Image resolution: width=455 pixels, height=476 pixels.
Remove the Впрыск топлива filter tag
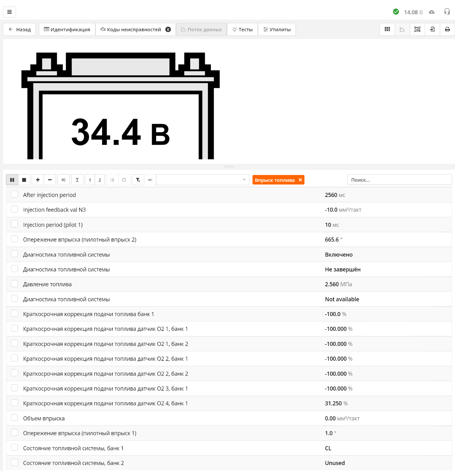(x=300, y=180)
